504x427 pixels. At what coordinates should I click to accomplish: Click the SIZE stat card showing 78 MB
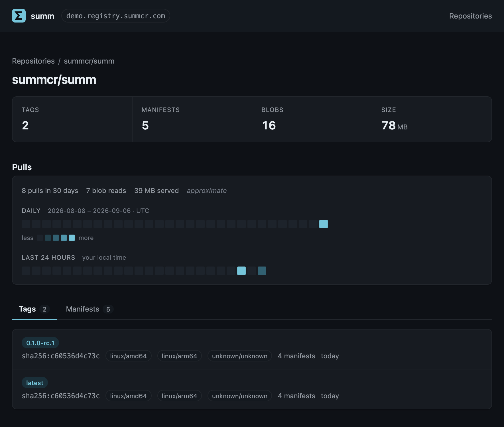pos(432,119)
